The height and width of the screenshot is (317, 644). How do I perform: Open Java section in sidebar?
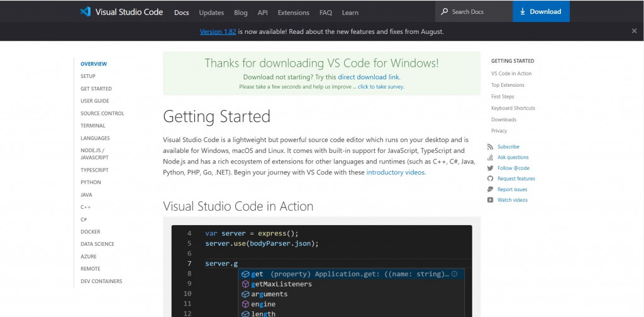[86, 194]
